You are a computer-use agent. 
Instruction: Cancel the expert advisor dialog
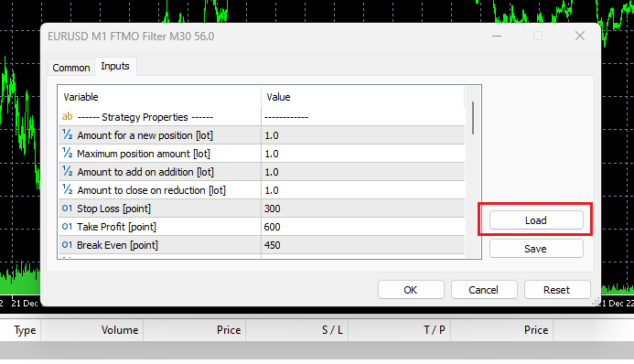point(484,290)
